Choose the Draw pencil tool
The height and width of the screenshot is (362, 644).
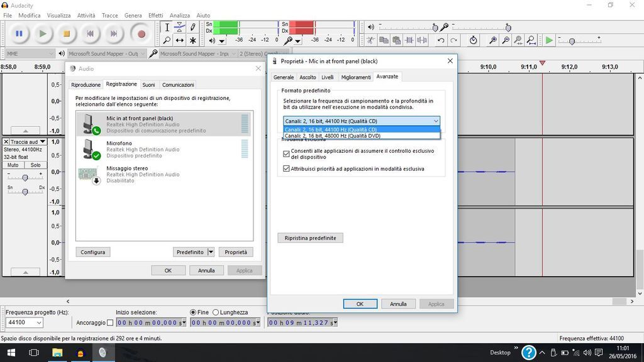click(193, 27)
